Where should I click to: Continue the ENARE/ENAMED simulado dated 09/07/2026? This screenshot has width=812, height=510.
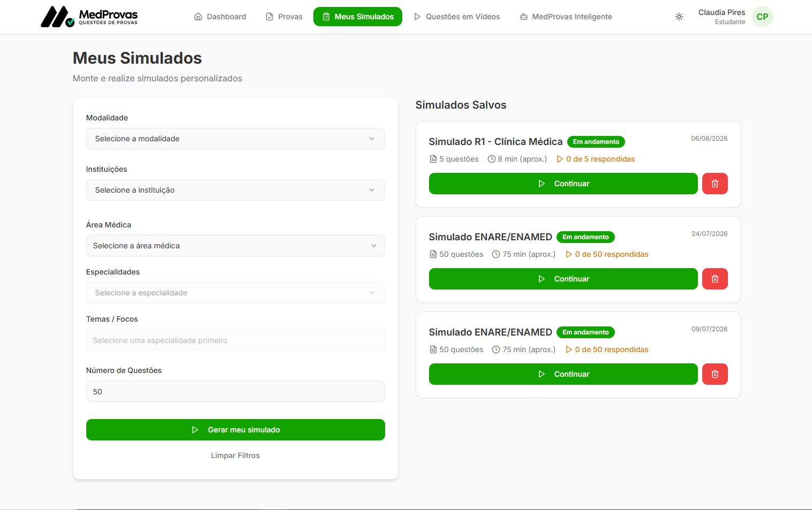(x=563, y=374)
